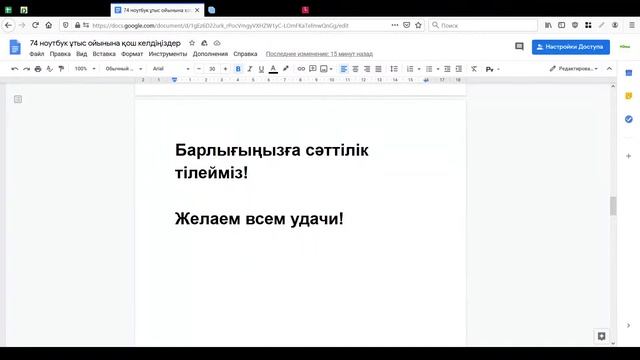The image size is (640, 360).
Task: Run the spelling check tool
Action: pyautogui.click(x=50, y=69)
